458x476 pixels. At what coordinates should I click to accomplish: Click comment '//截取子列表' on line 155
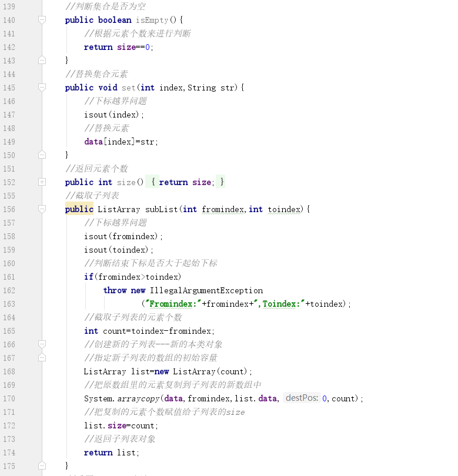(x=92, y=196)
